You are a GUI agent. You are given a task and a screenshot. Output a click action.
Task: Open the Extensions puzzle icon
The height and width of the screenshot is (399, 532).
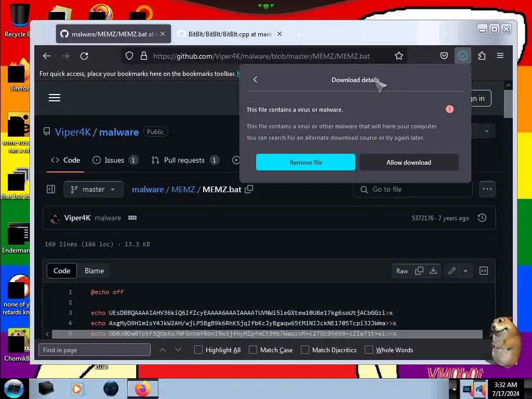click(482, 56)
